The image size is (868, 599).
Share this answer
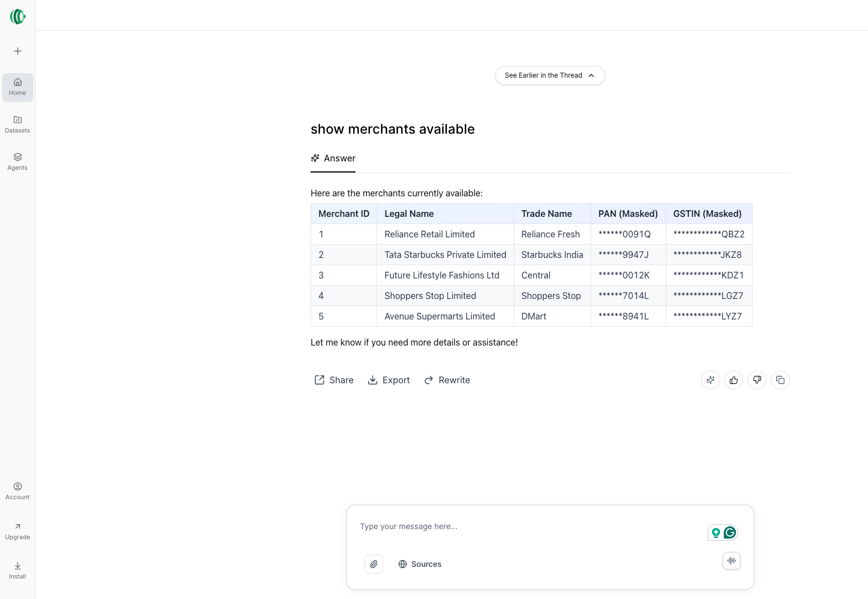coord(334,380)
